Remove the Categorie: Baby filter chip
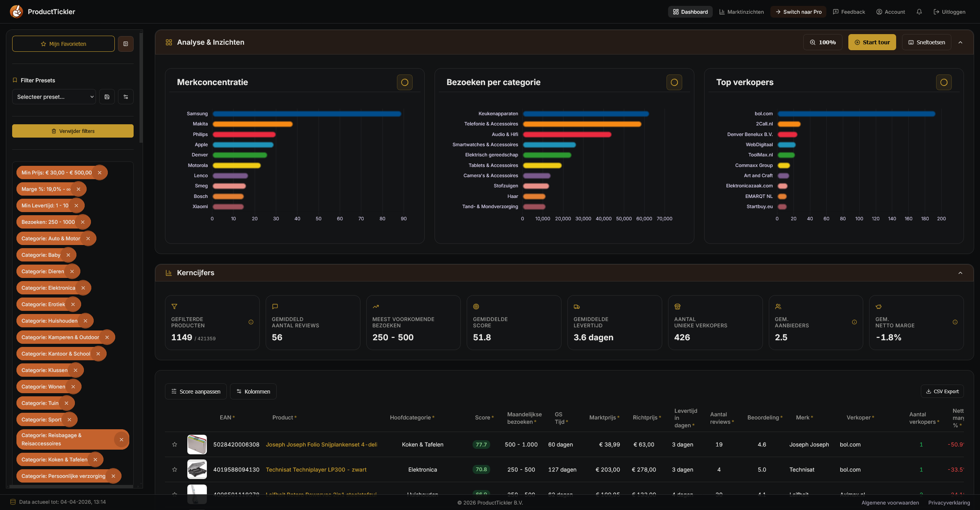The height and width of the screenshot is (510, 980). click(x=68, y=255)
